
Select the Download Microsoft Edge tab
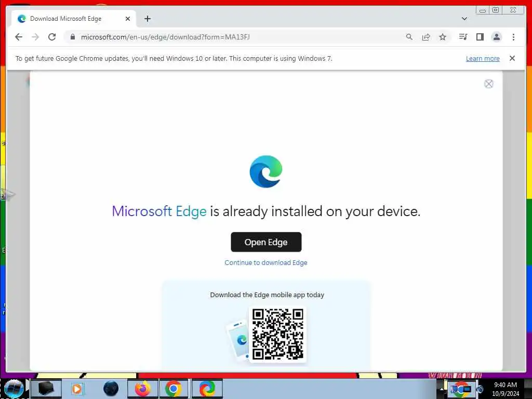click(x=74, y=19)
